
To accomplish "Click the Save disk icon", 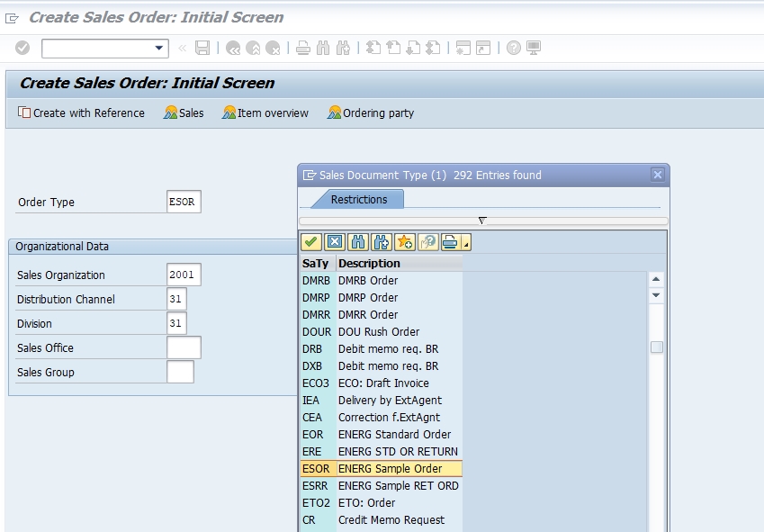I will (202, 48).
